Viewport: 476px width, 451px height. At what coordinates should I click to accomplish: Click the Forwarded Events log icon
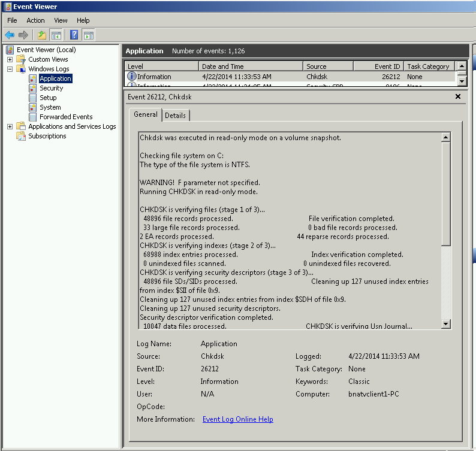click(x=32, y=117)
